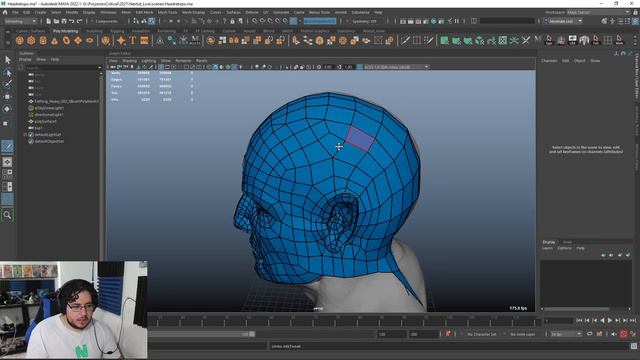This screenshot has height=360, width=640.
Task: Toggle the pause viewport icon in status line
Action: (457, 21)
